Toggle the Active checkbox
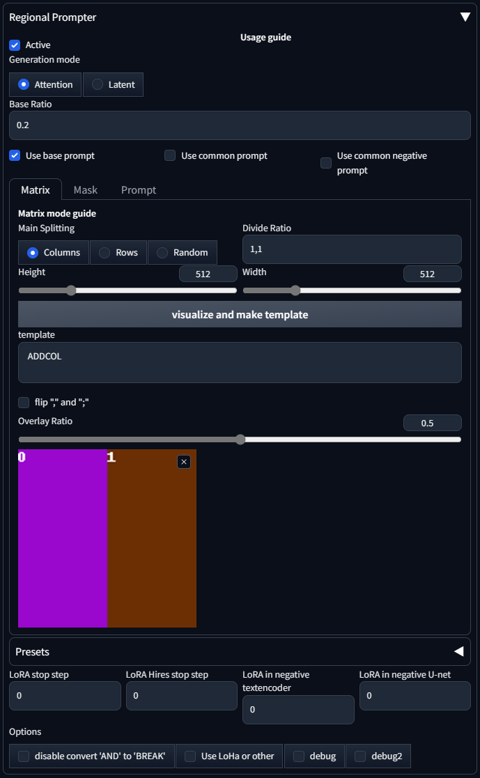480x778 pixels. (15, 45)
